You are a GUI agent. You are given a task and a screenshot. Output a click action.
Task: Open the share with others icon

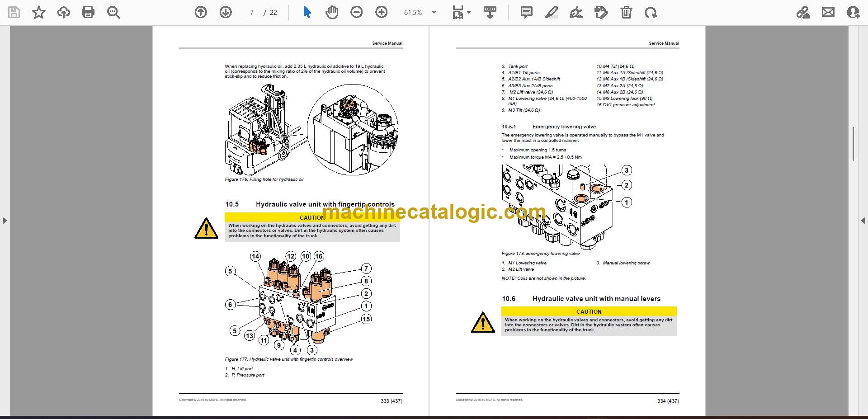(853, 12)
